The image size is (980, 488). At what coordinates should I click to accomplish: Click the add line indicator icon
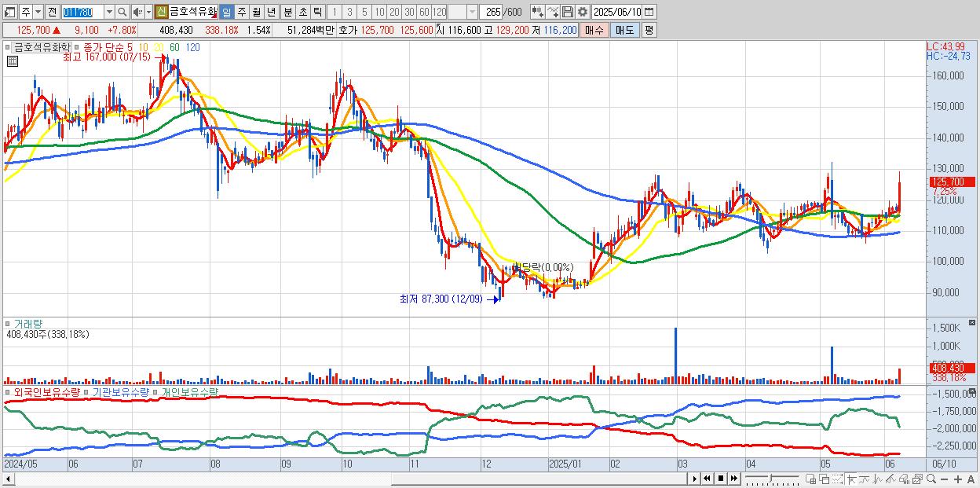(x=553, y=12)
